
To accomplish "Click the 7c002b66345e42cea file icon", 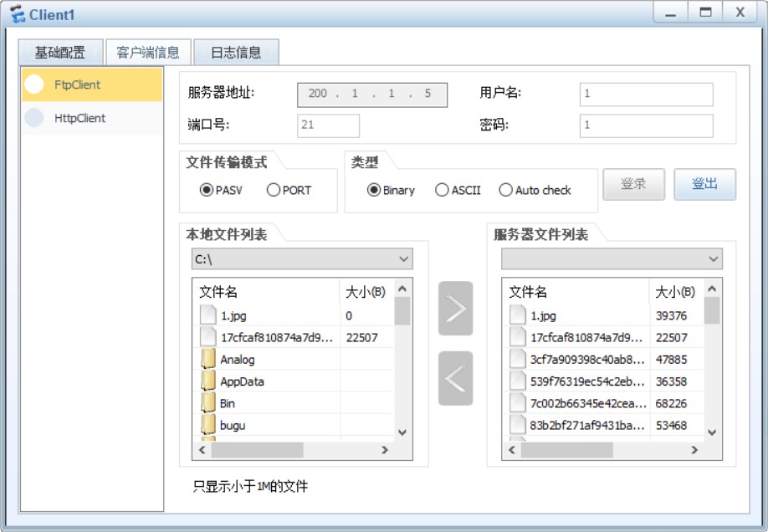I will point(518,403).
